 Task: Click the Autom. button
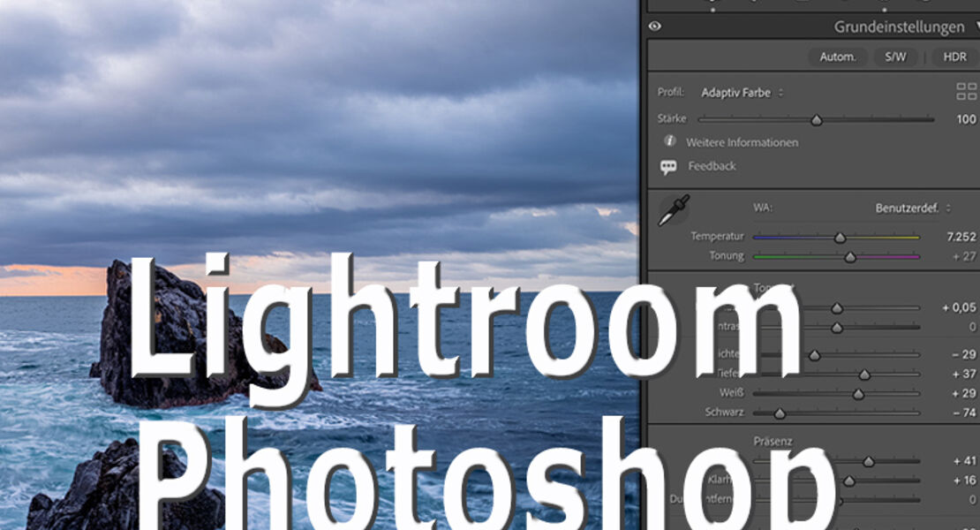click(837, 57)
